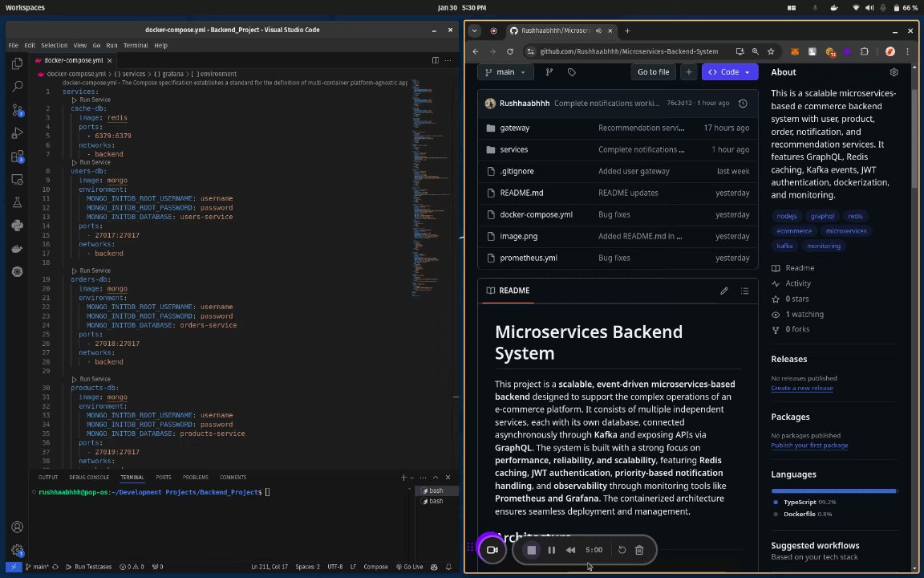924x578 pixels.
Task: Click the Jan 30 clock in top panel
Action: (x=462, y=8)
